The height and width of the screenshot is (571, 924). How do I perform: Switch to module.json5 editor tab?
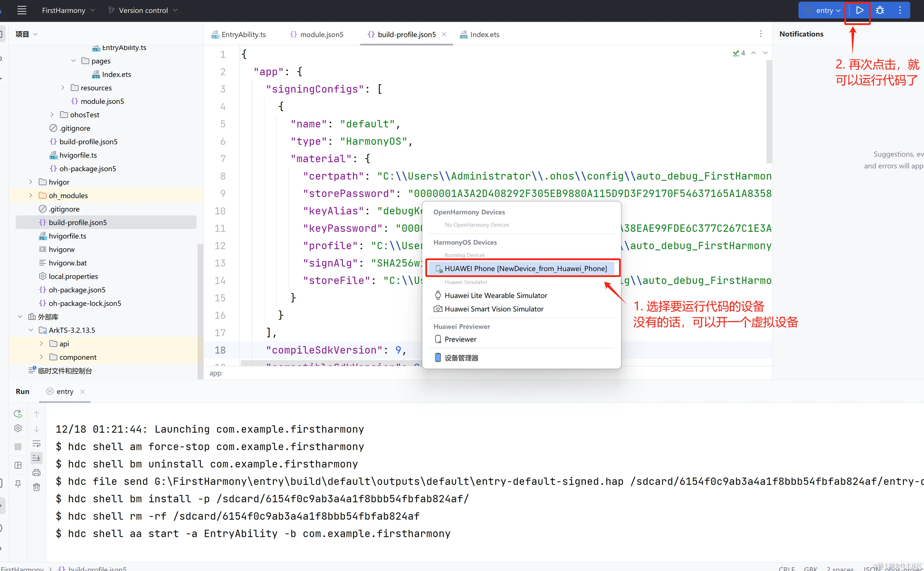317,35
